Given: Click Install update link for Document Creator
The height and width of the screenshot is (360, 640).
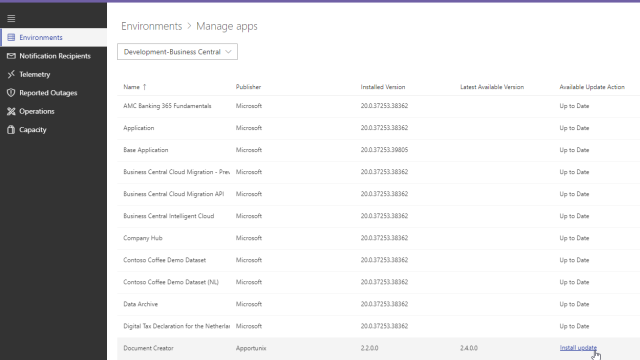Looking at the screenshot, I should coord(578,348).
